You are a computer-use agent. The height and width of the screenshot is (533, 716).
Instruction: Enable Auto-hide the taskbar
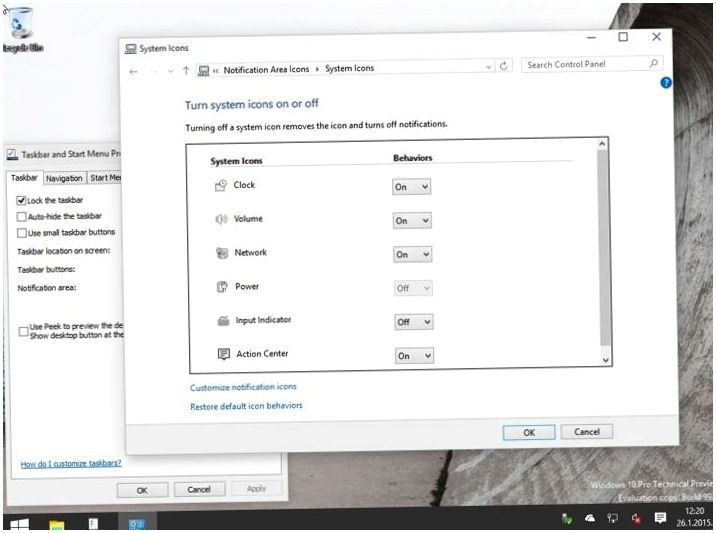[21, 216]
